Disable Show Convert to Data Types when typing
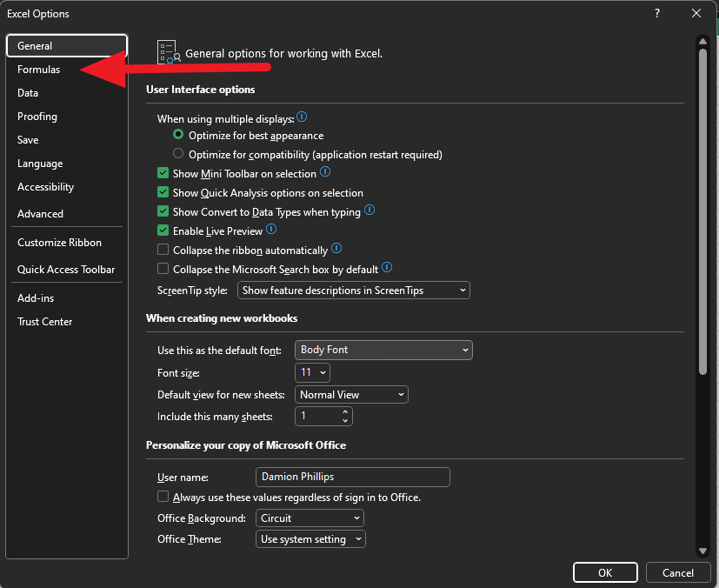719x588 pixels. point(163,211)
